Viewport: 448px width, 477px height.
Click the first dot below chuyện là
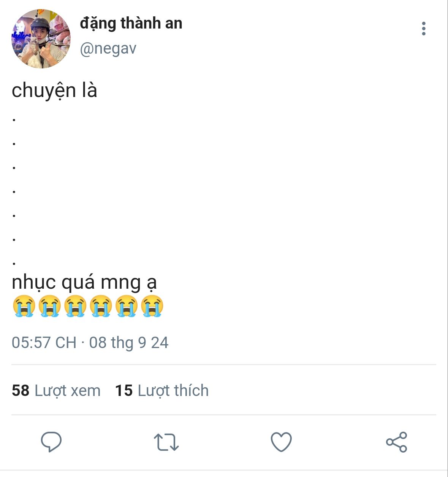click(x=14, y=120)
